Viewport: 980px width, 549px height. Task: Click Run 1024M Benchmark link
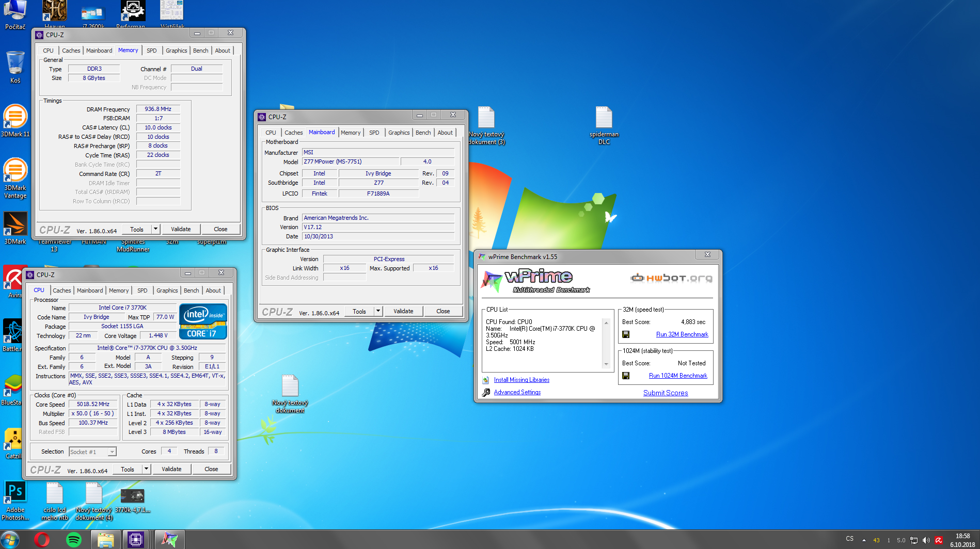[x=678, y=376]
